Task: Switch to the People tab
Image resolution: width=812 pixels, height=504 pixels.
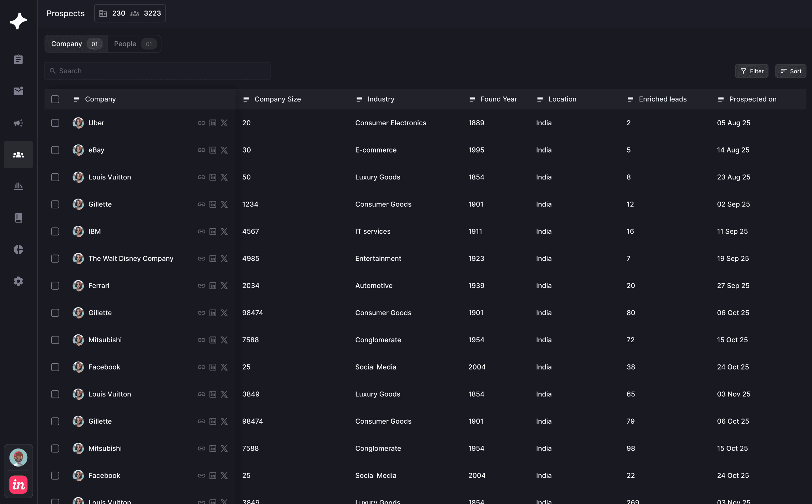Action: (x=134, y=44)
